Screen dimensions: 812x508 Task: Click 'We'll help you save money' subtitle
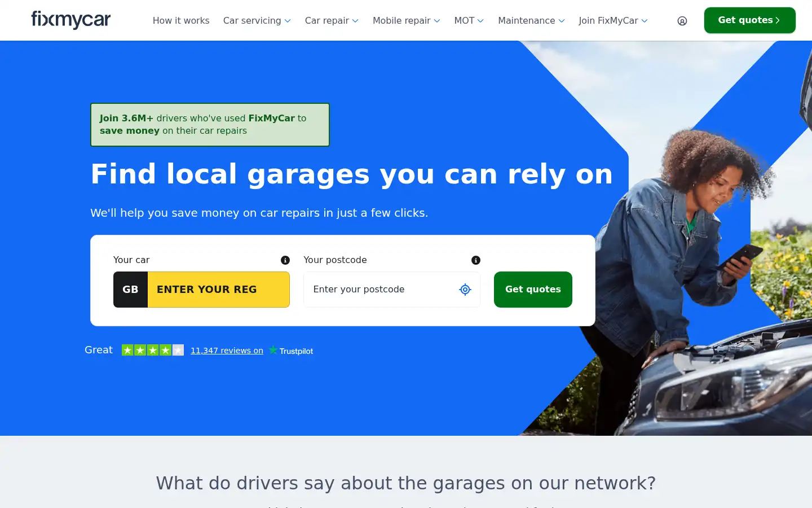pos(259,213)
